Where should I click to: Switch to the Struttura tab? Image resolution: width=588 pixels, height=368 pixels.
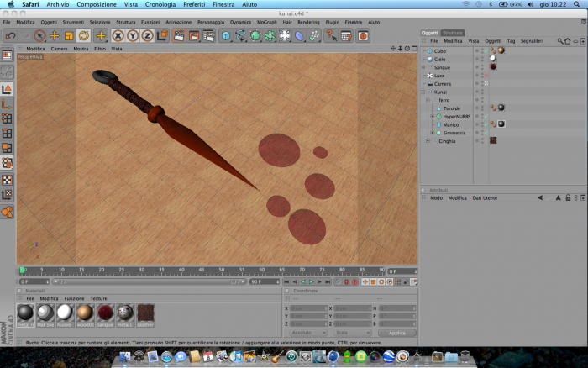click(x=452, y=33)
